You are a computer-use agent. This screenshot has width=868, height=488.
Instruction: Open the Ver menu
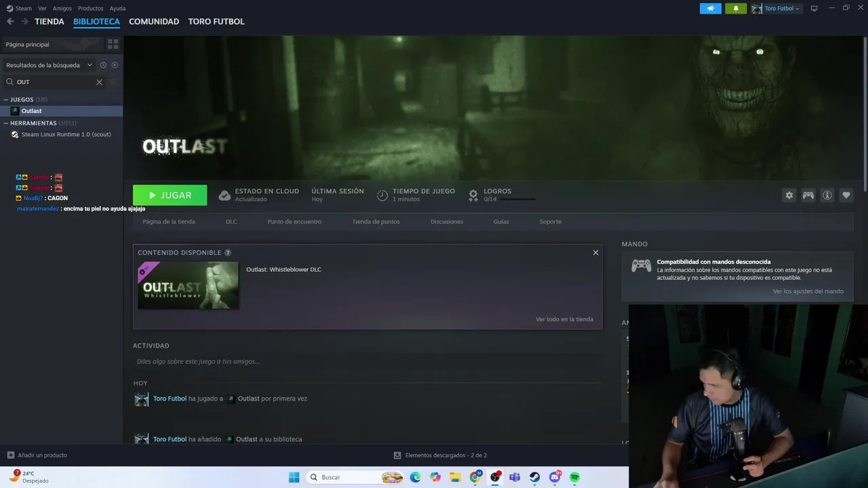pyautogui.click(x=42, y=8)
